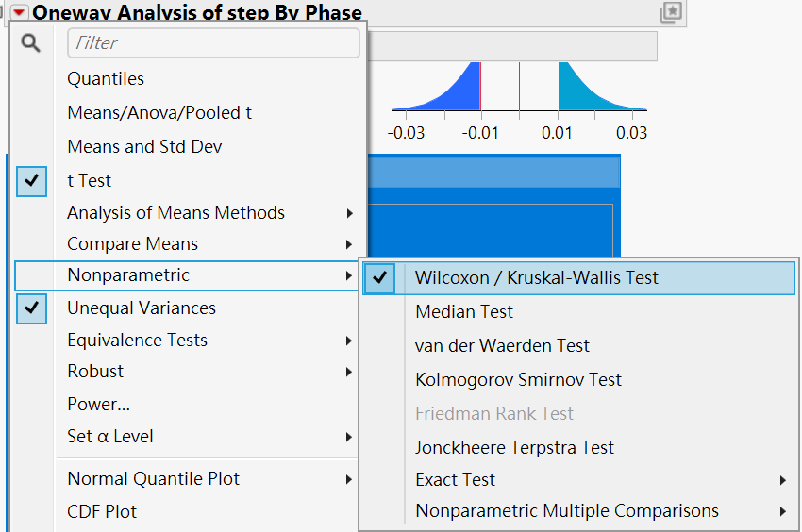Expand the Analysis of Means Methods submenu
Viewport: 802px width, 532px height.
tap(175, 213)
